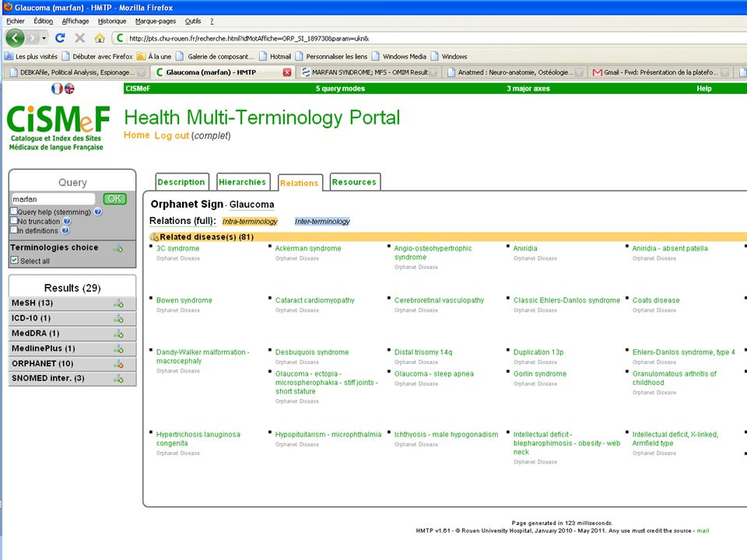
Task: Switch to the Hierarchies tab
Action: 243,182
